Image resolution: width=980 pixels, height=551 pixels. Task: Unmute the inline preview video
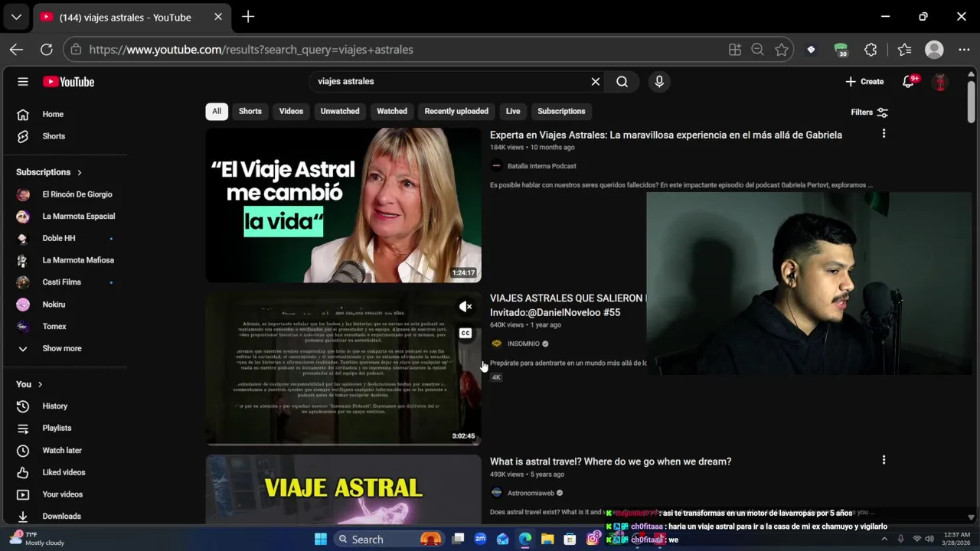465,307
